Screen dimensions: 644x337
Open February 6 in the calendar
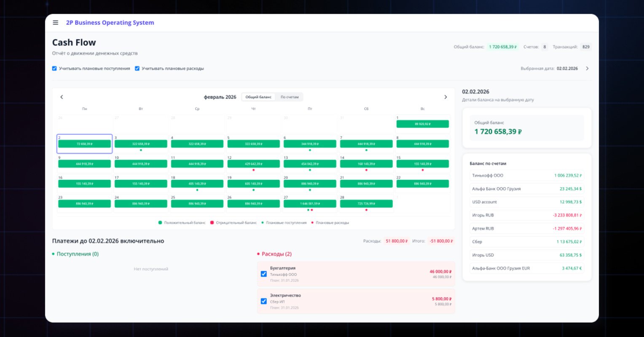310,144
